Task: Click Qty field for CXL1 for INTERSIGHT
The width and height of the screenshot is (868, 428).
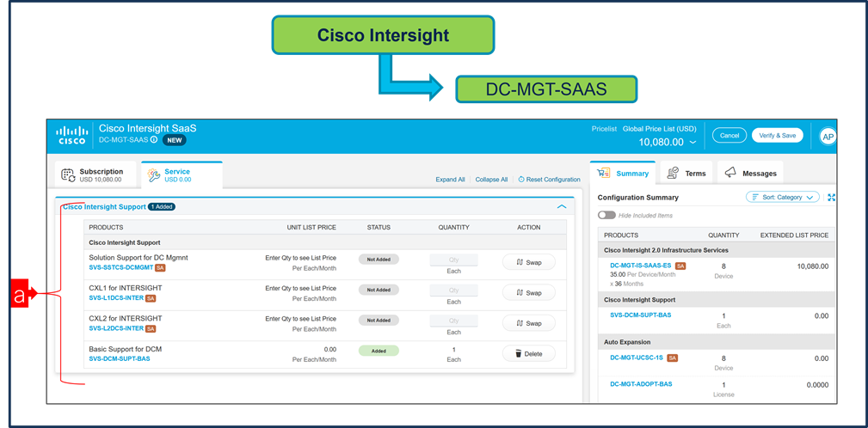Action: pos(454,290)
